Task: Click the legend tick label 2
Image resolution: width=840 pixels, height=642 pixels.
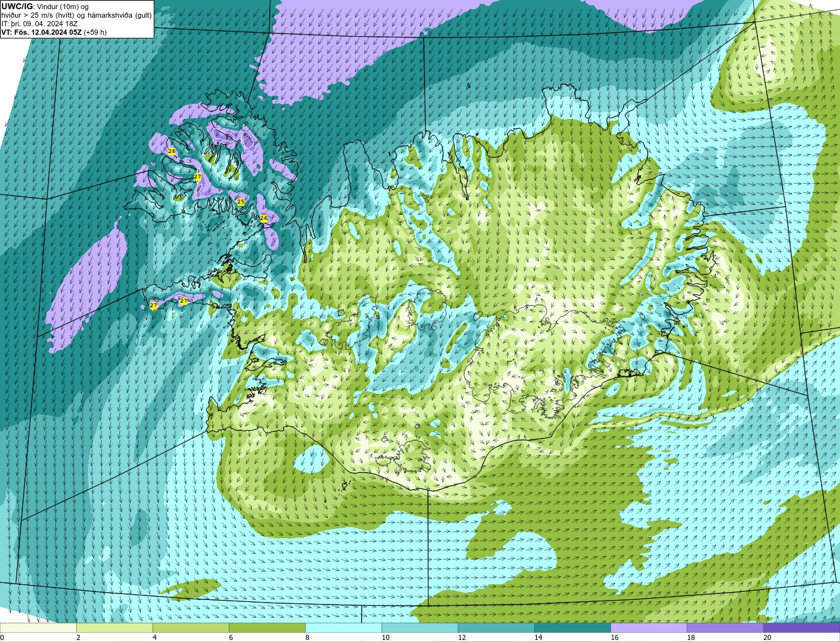Action: [x=78, y=637]
